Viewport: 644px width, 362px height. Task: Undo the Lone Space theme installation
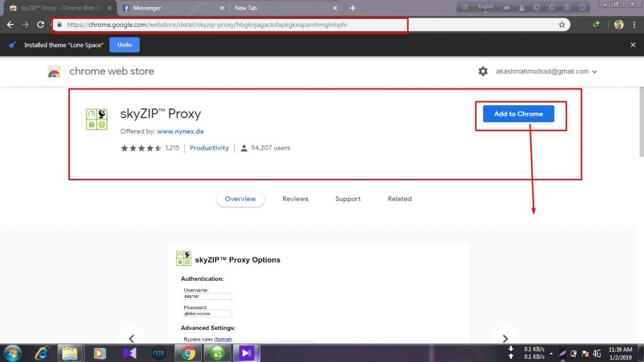pyautogui.click(x=125, y=45)
